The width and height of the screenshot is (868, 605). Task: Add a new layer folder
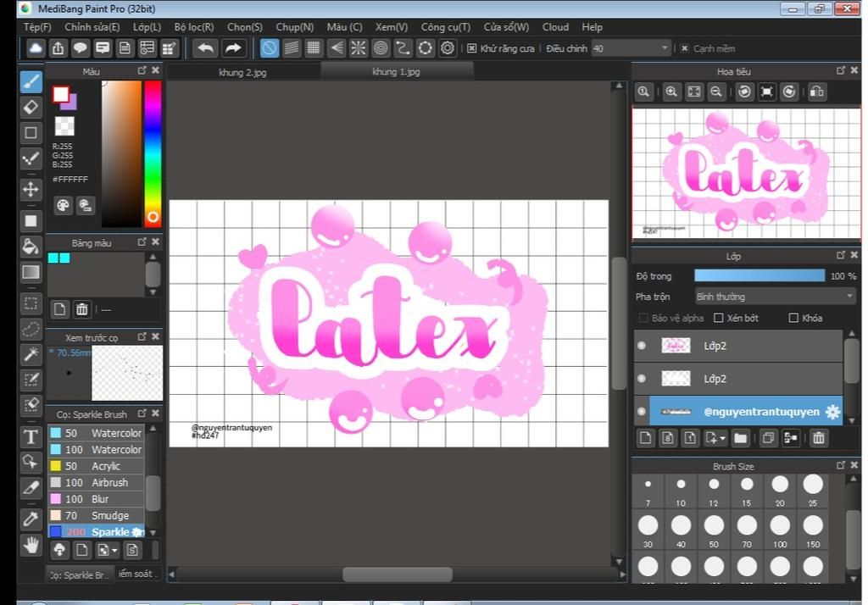coord(740,438)
